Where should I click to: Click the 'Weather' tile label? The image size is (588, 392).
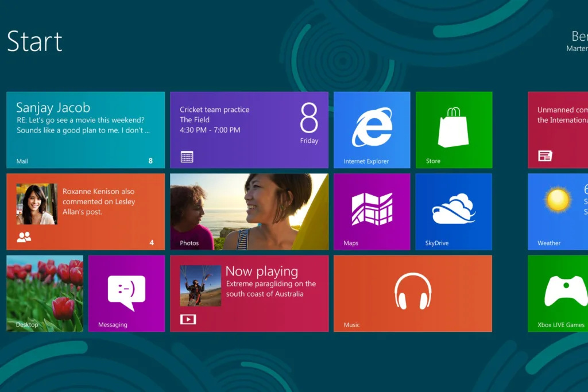549,243
